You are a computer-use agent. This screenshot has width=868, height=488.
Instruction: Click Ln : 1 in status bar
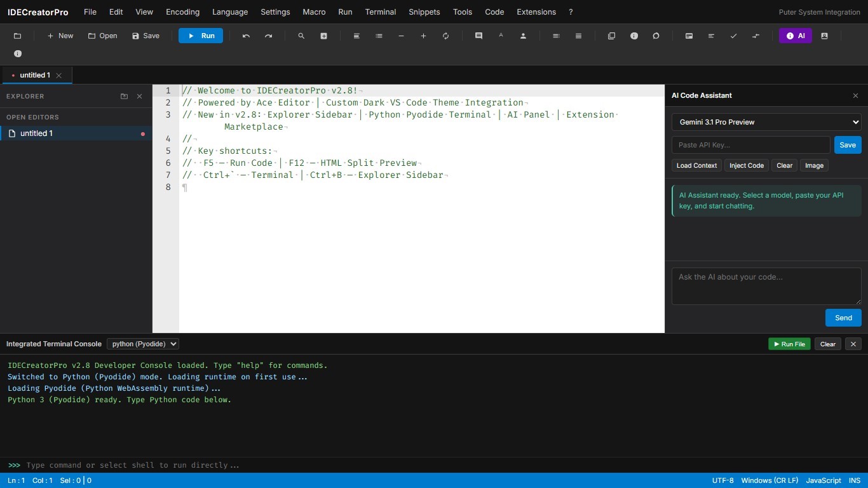(17, 480)
